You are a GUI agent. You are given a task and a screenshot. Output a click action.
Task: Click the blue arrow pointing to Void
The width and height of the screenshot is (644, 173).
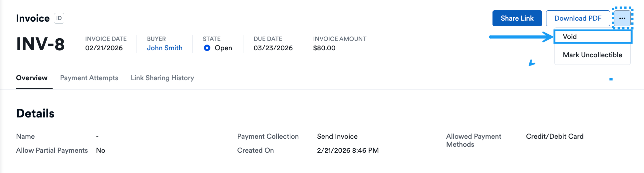point(520,37)
